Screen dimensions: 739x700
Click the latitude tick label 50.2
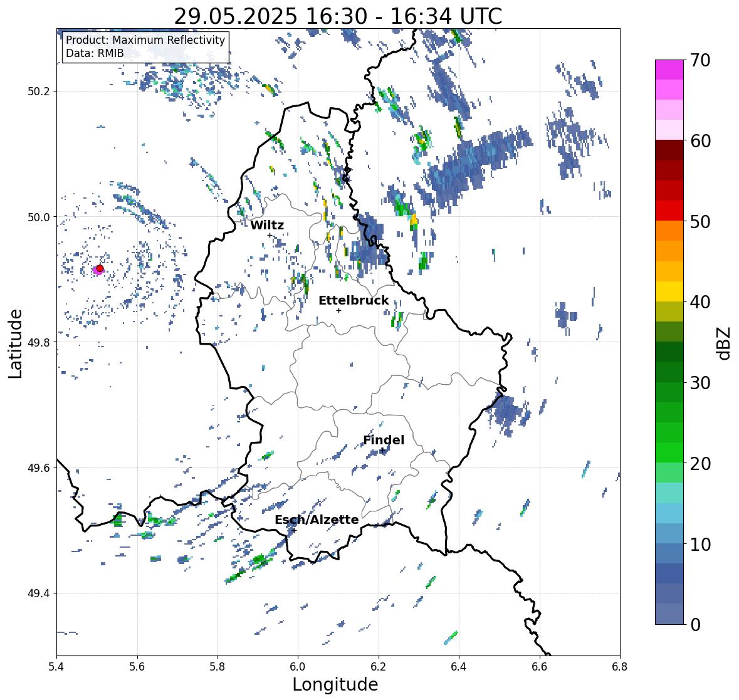tap(39, 91)
